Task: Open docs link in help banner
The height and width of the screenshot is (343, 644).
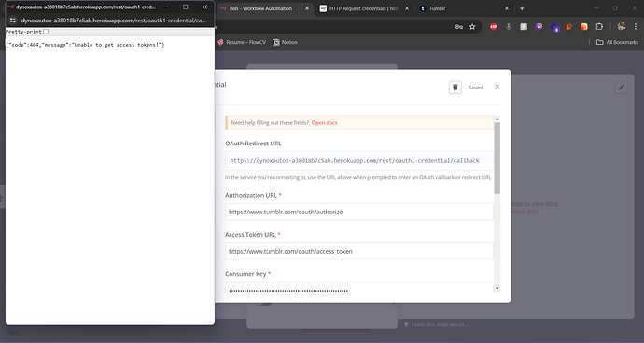Action: point(325,123)
